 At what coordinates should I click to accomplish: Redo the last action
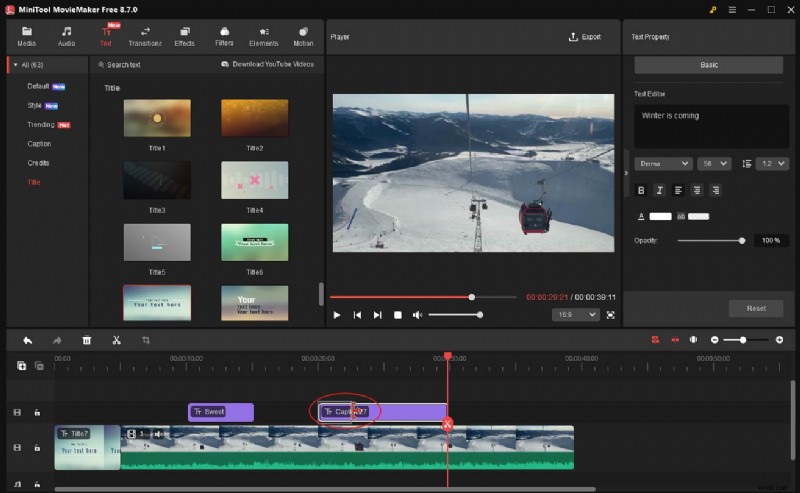point(57,340)
